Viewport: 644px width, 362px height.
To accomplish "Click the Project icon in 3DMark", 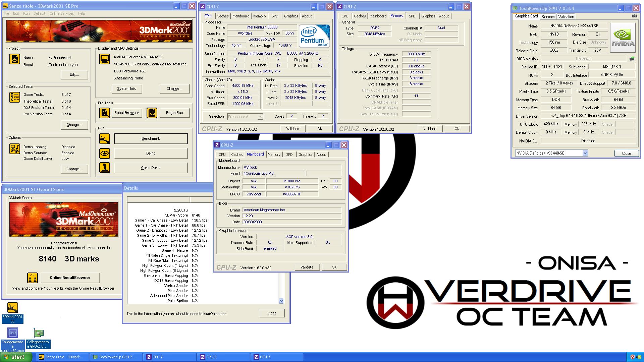I will (15, 59).
